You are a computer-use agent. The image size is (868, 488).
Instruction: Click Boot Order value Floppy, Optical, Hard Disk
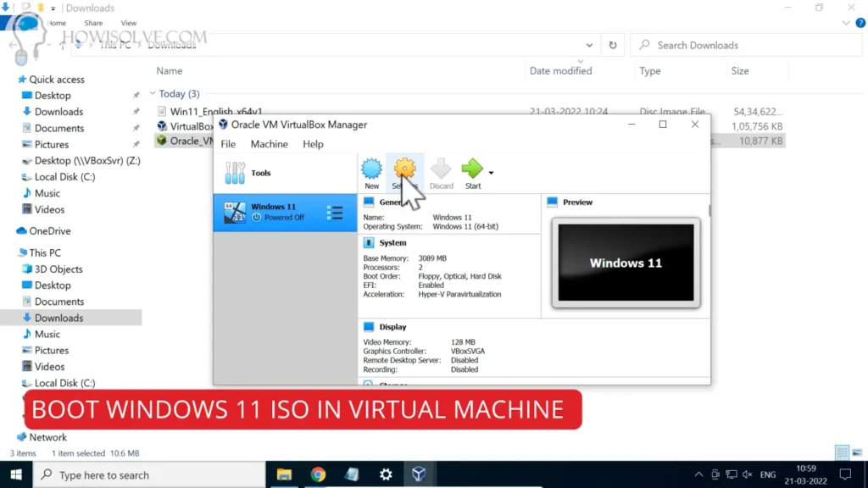[459, 276]
